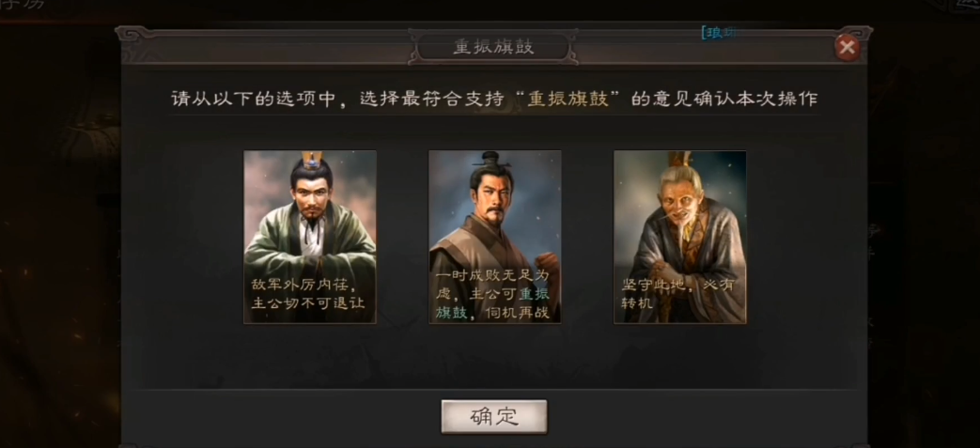The image size is (980, 448).
Task: Click the 书房 label behind the dialog
Action: point(20,5)
